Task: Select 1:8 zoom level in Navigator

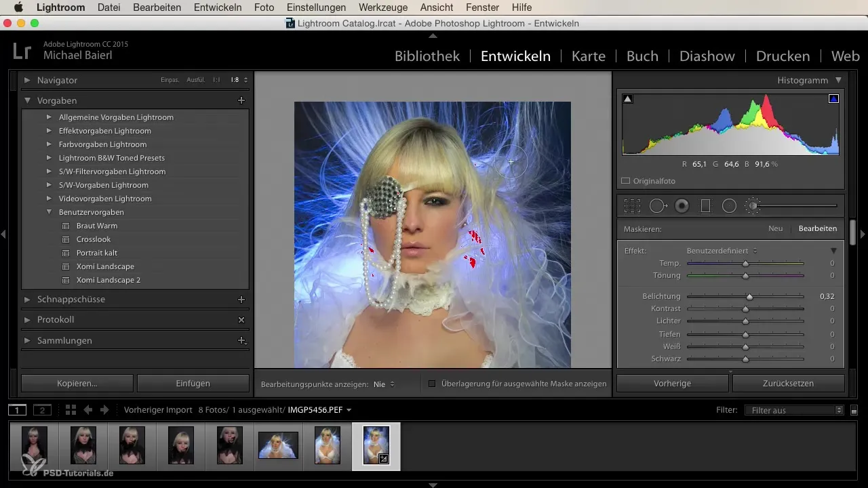Action: click(x=235, y=80)
